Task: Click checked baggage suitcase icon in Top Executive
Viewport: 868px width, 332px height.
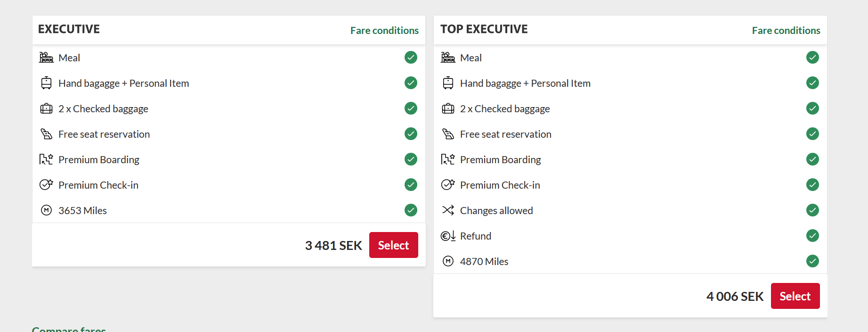Action: click(448, 108)
